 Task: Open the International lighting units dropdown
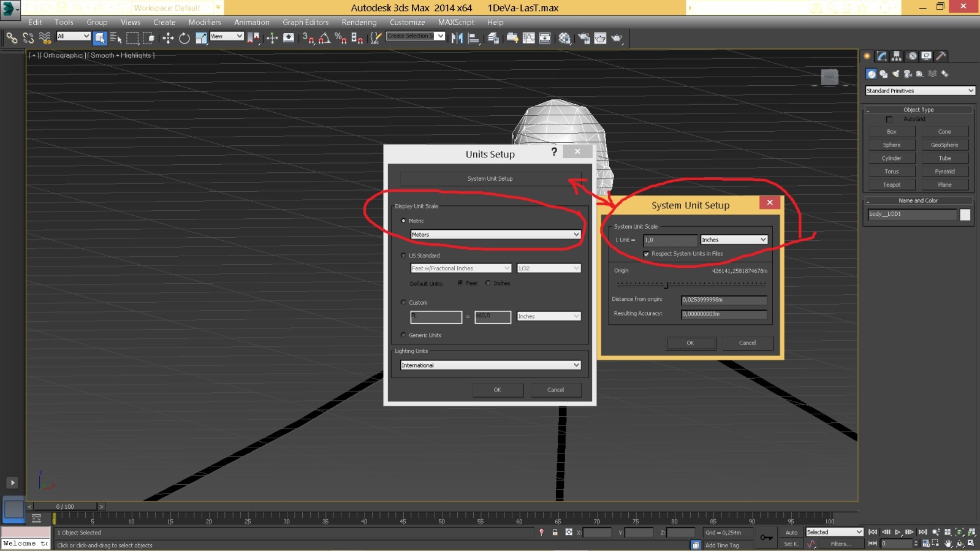[x=490, y=365]
